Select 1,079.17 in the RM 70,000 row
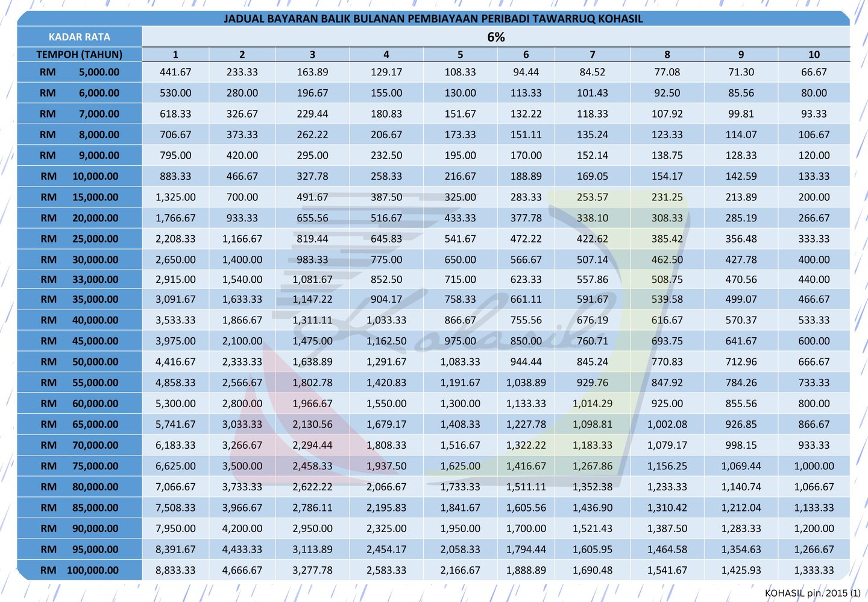 point(667,445)
